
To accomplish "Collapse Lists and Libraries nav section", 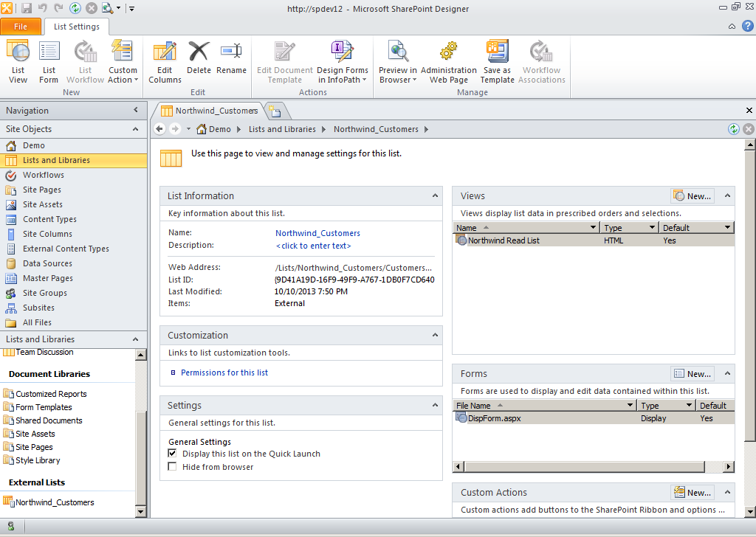I will click(x=136, y=339).
